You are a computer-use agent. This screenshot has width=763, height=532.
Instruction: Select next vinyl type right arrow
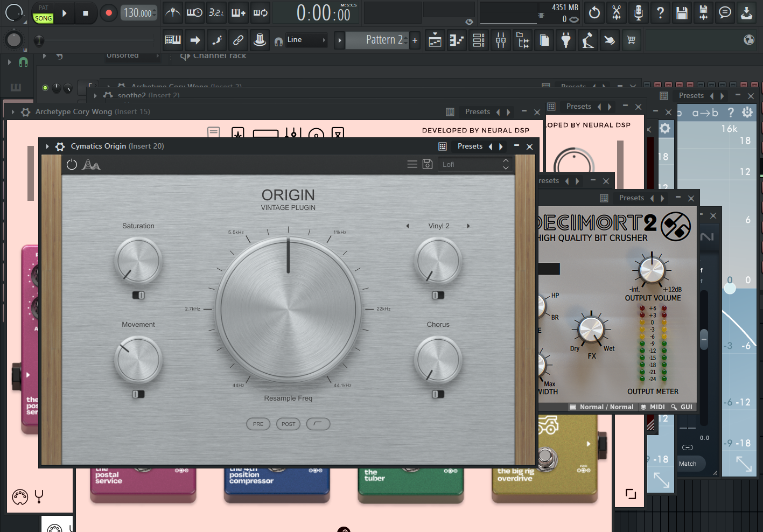468,226
